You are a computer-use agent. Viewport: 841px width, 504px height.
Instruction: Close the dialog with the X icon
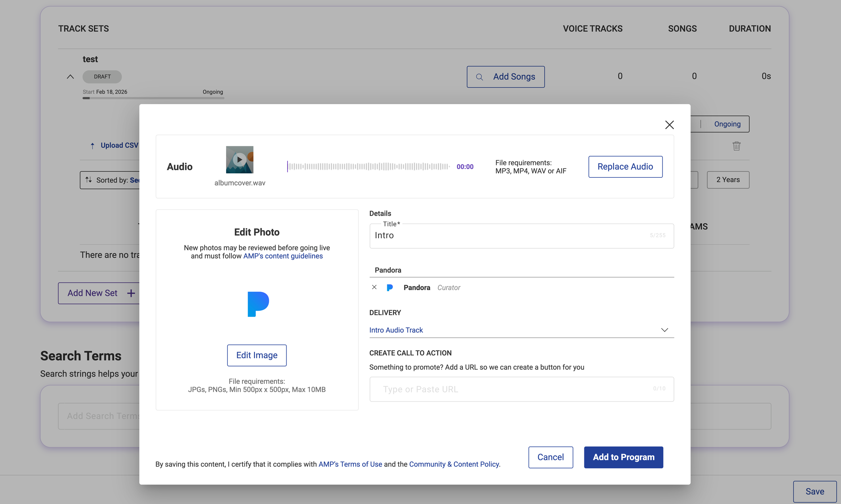pos(669,125)
